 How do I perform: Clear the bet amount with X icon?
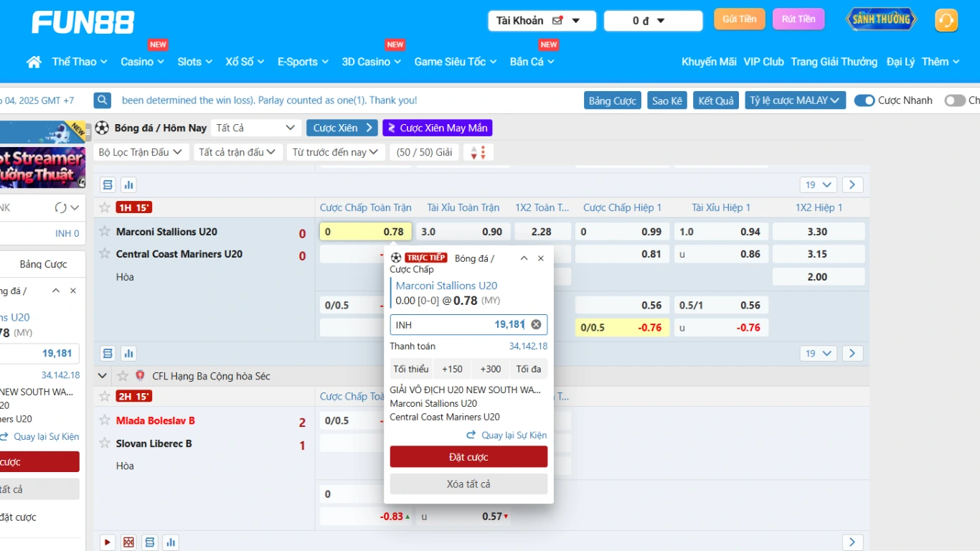coord(536,325)
